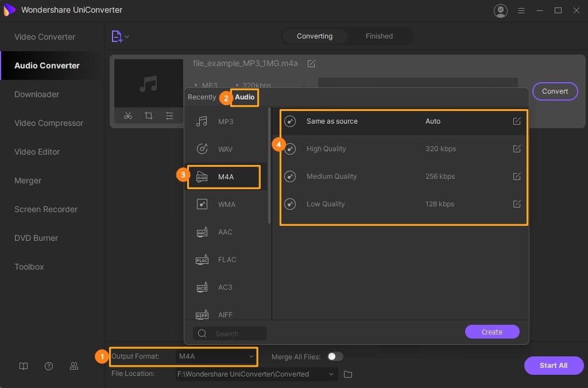Viewport: 588px width, 388px height.
Task: Click the Convert button
Action: pyautogui.click(x=555, y=91)
